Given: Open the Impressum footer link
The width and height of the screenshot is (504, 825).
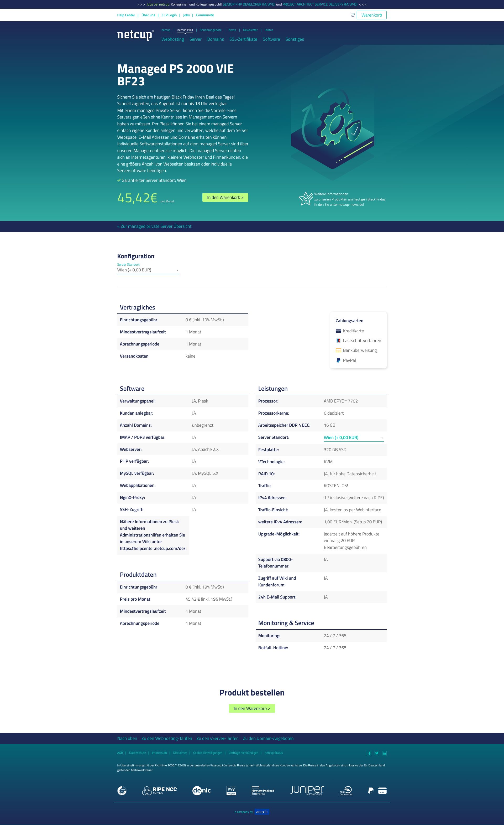Looking at the screenshot, I should coord(159,753).
